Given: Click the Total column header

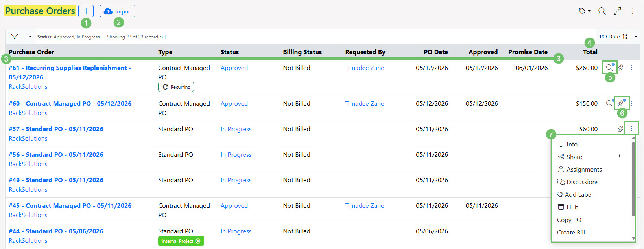Looking at the screenshot, I should [590, 52].
